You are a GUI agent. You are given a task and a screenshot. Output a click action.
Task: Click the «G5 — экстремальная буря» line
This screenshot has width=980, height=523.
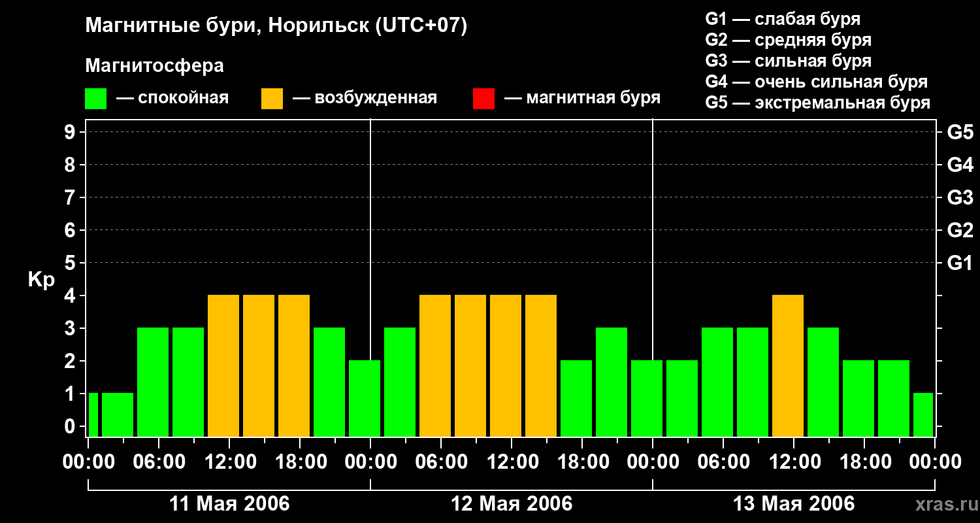coord(818,103)
